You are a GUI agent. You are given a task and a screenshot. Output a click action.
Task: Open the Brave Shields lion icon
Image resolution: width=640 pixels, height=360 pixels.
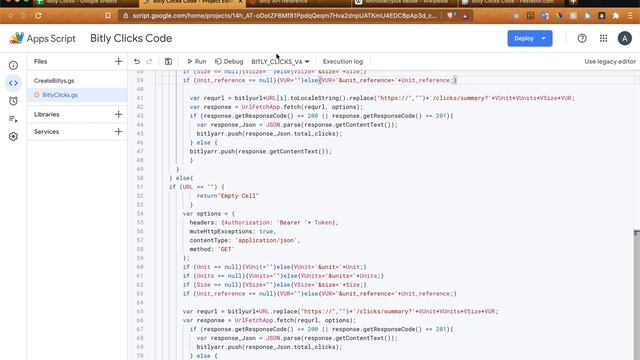(x=450, y=16)
